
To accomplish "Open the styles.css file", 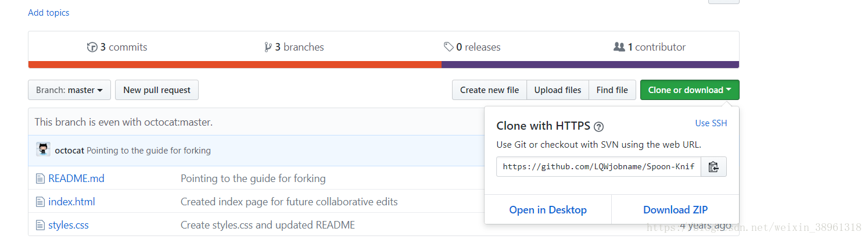I will 69,225.
